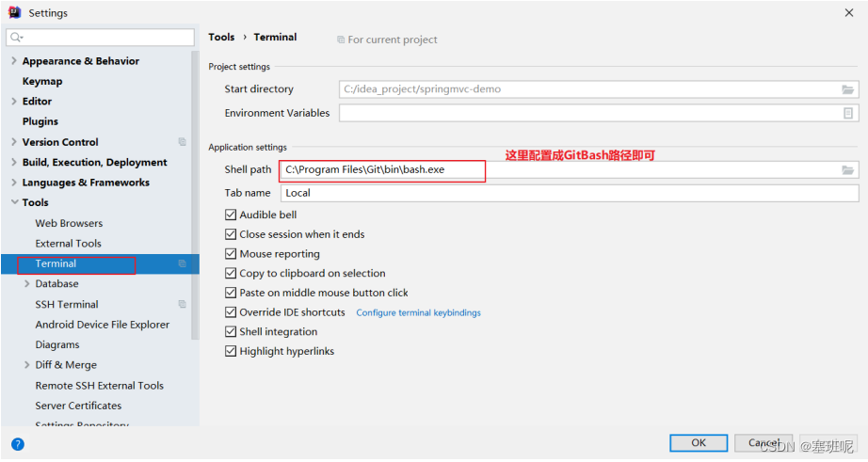Viewport: 868px width, 462px height.
Task: Select Server Certificates settings
Action: click(78, 406)
